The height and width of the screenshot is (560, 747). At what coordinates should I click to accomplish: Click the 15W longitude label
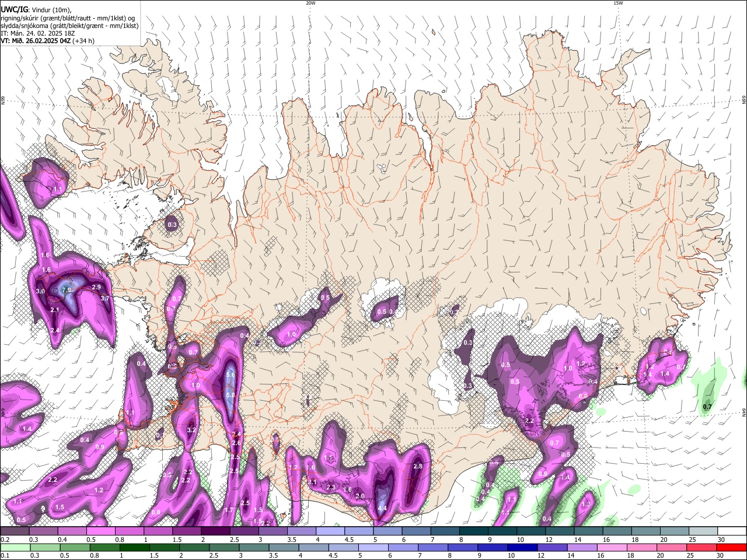click(x=618, y=3)
